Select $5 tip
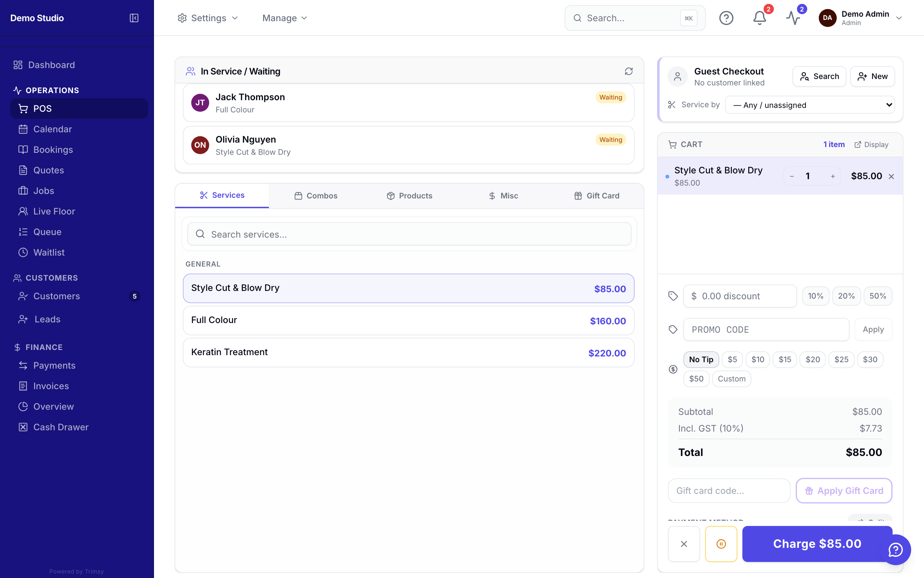The width and height of the screenshot is (924, 578). (x=732, y=359)
